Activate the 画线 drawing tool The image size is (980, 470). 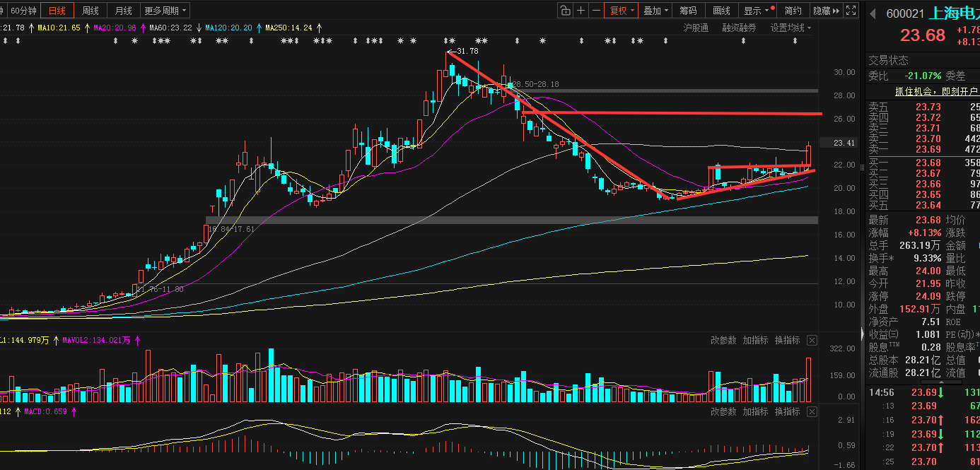[721, 11]
